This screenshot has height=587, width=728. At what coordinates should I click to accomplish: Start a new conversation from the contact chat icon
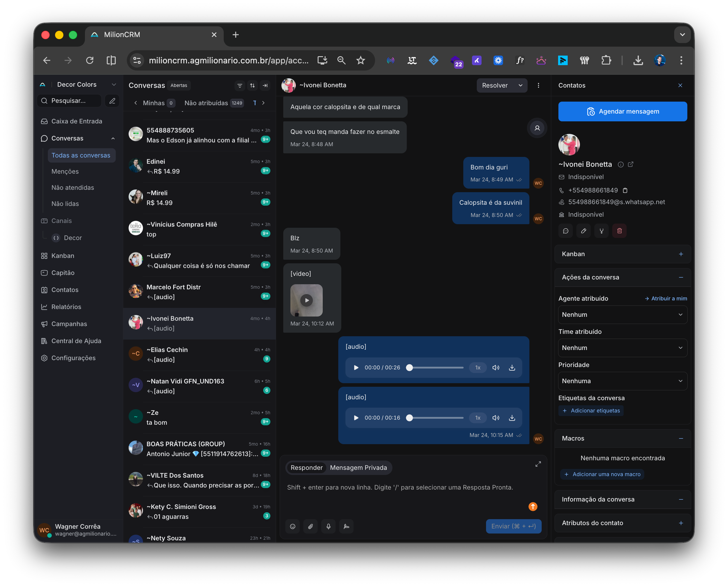(x=565, y=231)
